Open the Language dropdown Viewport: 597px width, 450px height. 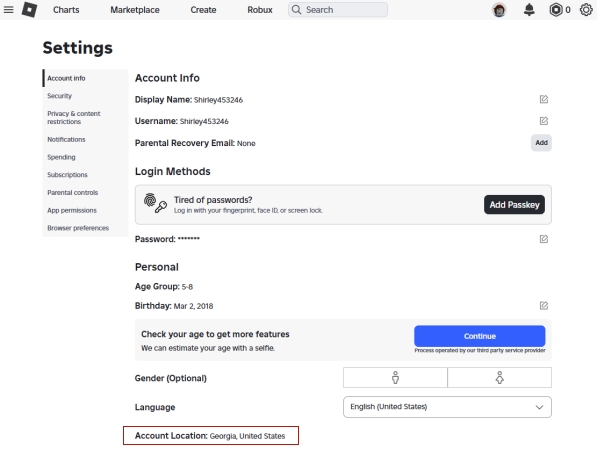(447, 407)
